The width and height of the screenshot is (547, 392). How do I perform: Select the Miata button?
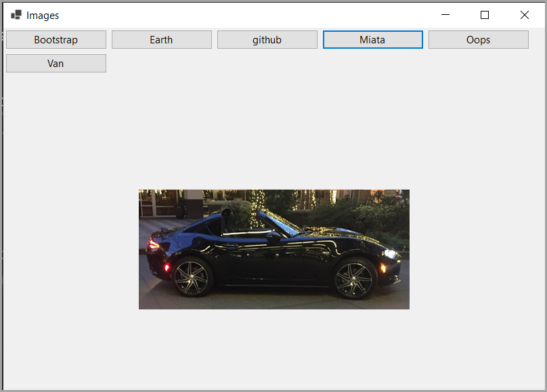(x=372, y=39)
